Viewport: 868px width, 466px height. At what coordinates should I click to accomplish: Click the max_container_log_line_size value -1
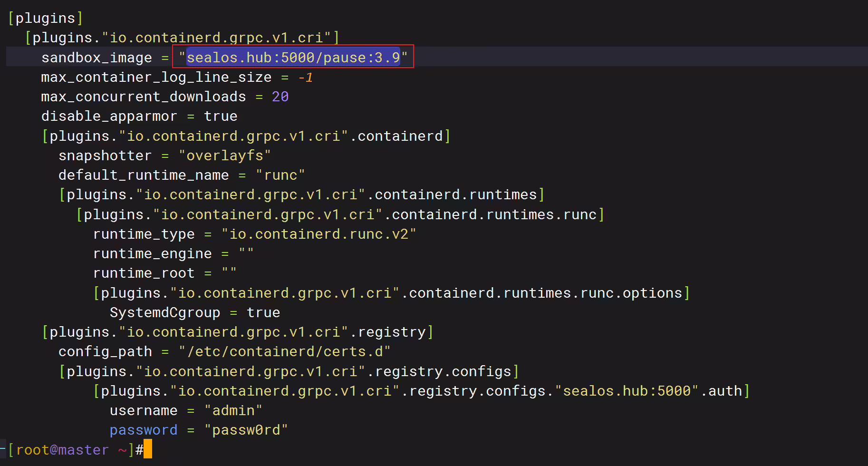coord(306,77)
